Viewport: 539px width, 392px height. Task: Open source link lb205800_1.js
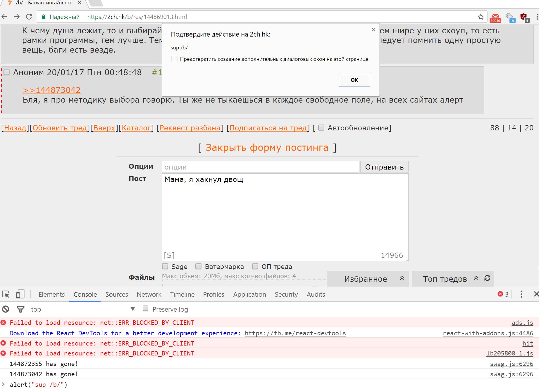[x=510, y=353]
